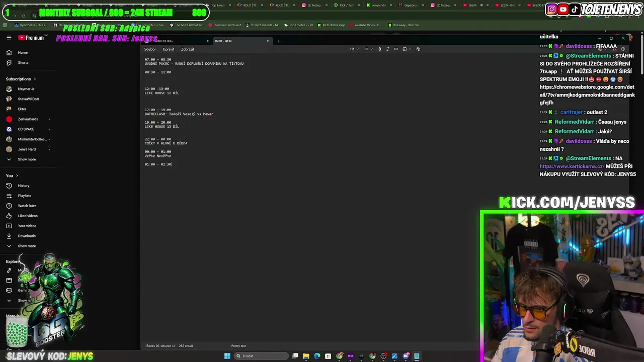The width and height of the screenshot is (644, 362).
Task: Expand the Subscriptions section arrow
Action: point(35,79)
